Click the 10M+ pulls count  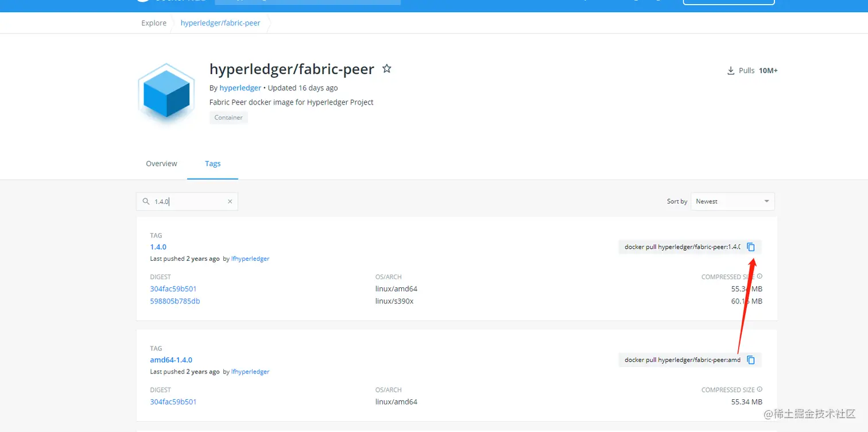coord(768,71)
